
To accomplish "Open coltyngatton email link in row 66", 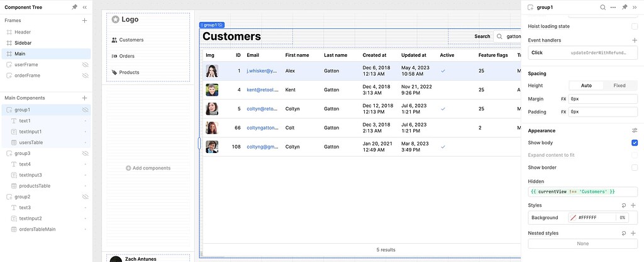I will [262, 128].
